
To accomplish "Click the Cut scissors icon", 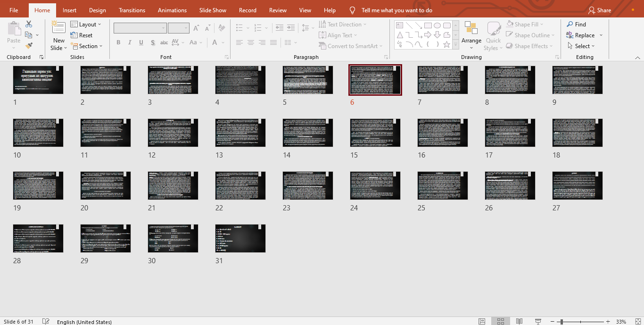I will [x=29, y=24].
